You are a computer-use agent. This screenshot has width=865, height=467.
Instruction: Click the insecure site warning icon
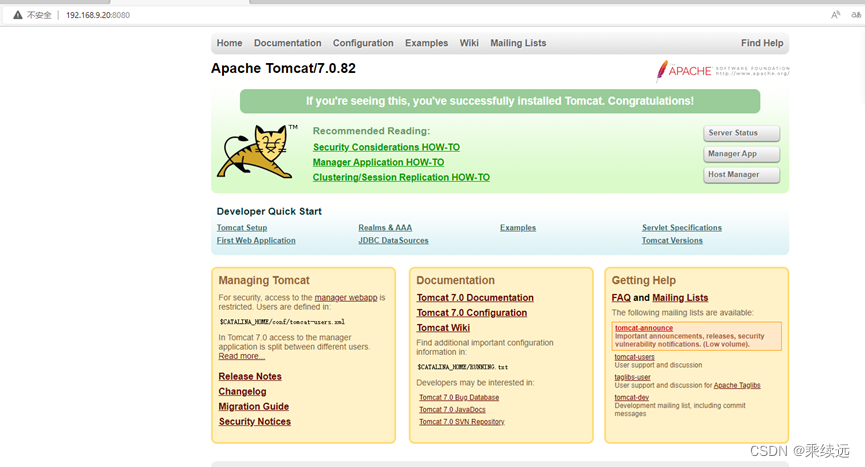click(x=18, y=15)
